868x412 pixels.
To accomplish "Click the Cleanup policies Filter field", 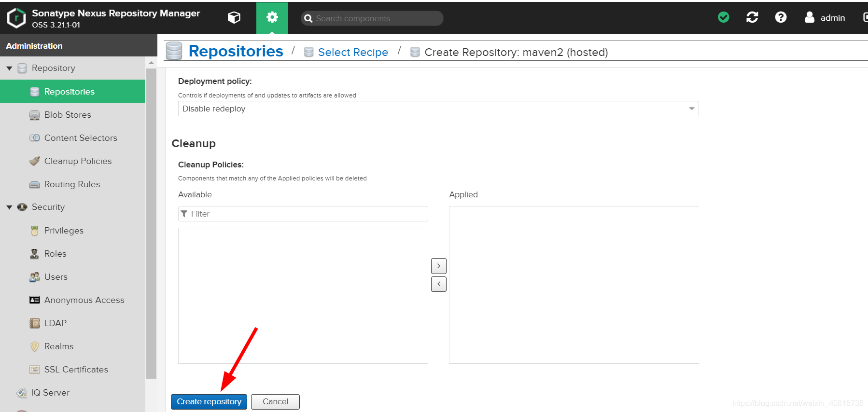I will [x=303, y=214].
